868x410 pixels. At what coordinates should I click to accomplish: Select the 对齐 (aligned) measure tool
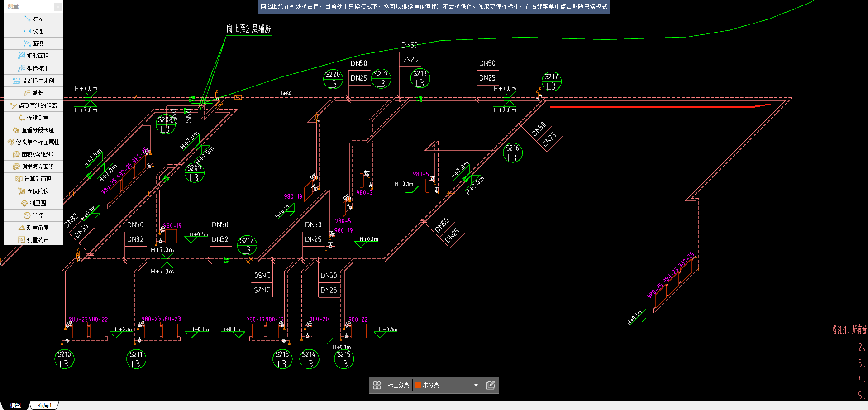click(33, 19)
